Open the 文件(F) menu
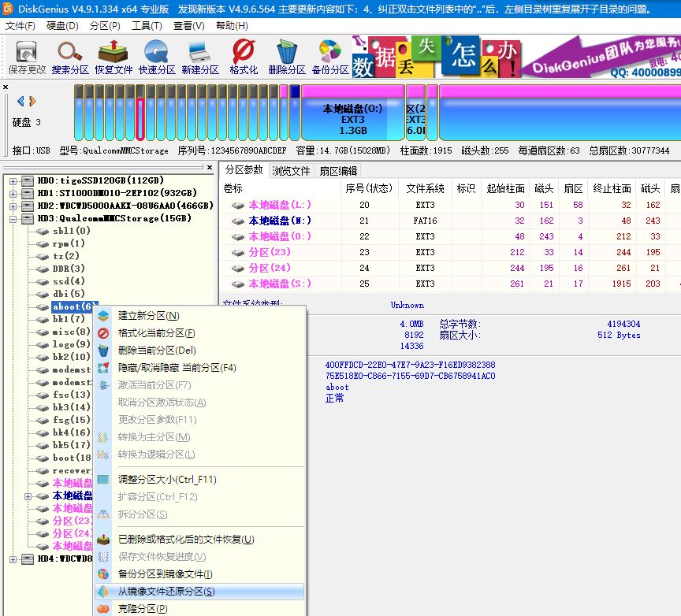681x616 pixels. click(20, 26)
